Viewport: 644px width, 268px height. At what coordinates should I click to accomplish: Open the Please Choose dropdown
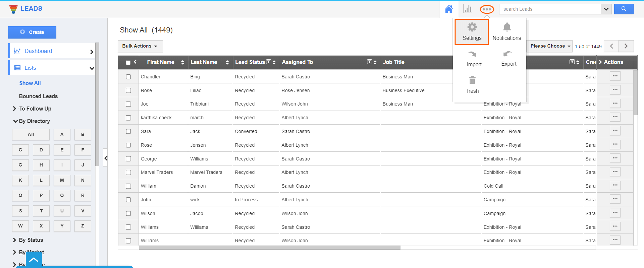(550, 46)
